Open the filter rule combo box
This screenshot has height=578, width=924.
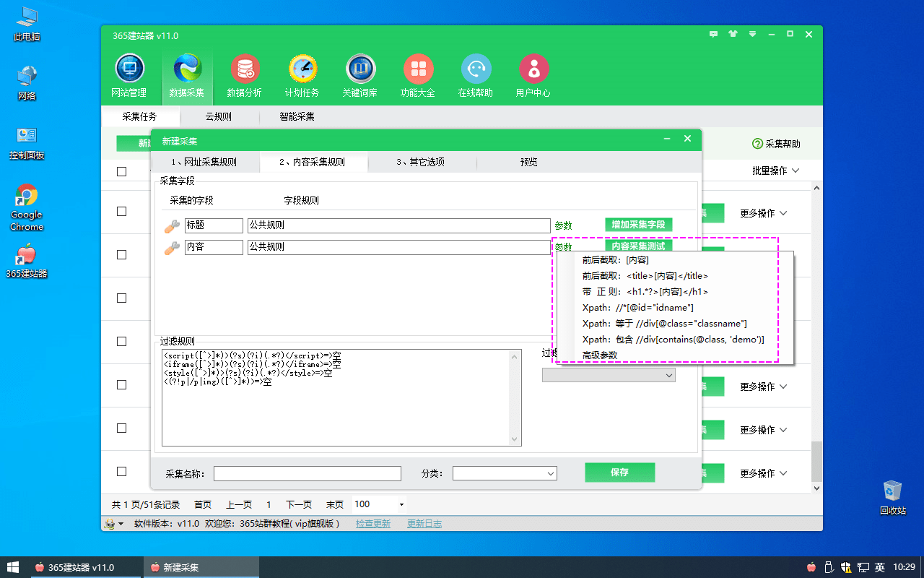pos(609,375)
